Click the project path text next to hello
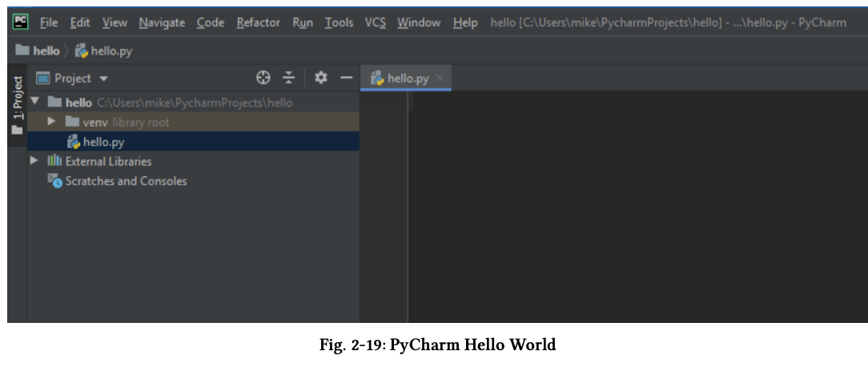The width and height of the screenshot is (868, 367). [195, 103]
